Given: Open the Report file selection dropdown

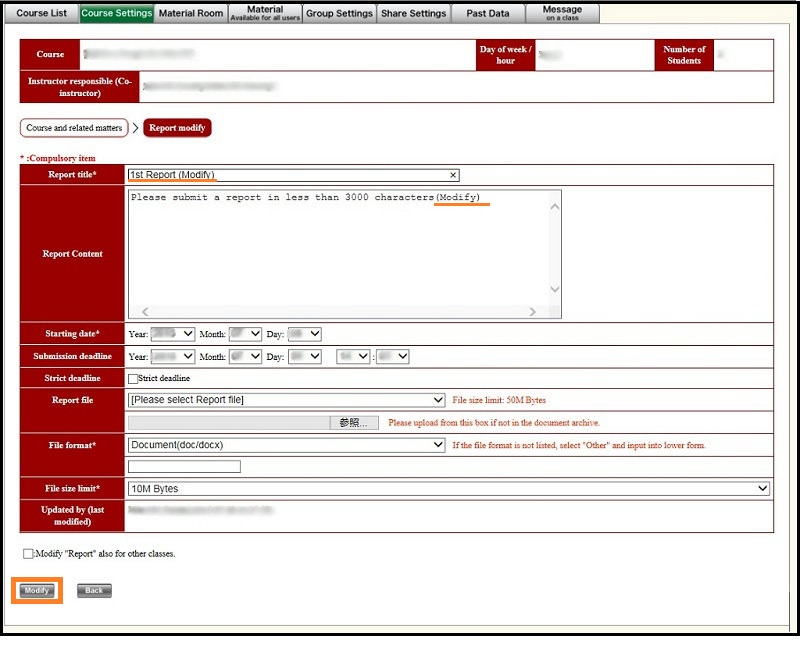Looking at the screenshot, I should pos(286,400).
